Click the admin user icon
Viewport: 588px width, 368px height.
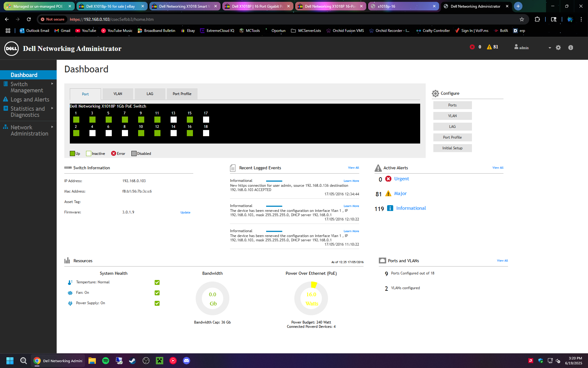click(x=516, y=47)
